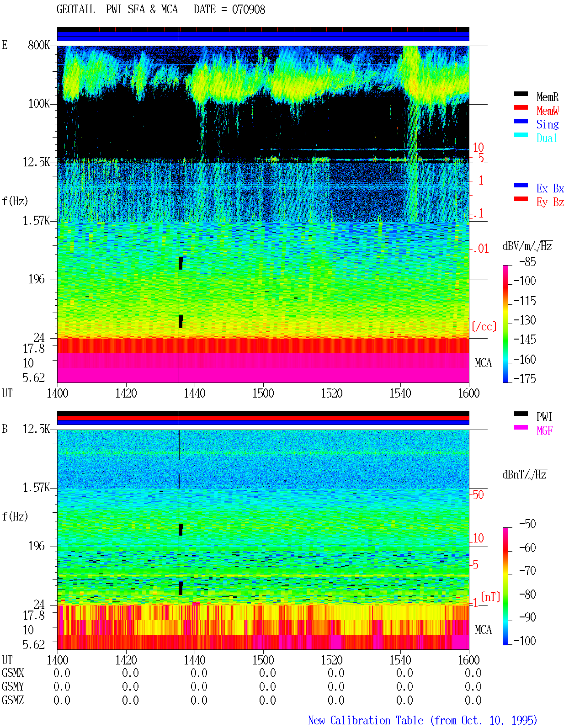Click the red status bar above the B panel
Screen dimensions: 585x728
pos(263,418)
